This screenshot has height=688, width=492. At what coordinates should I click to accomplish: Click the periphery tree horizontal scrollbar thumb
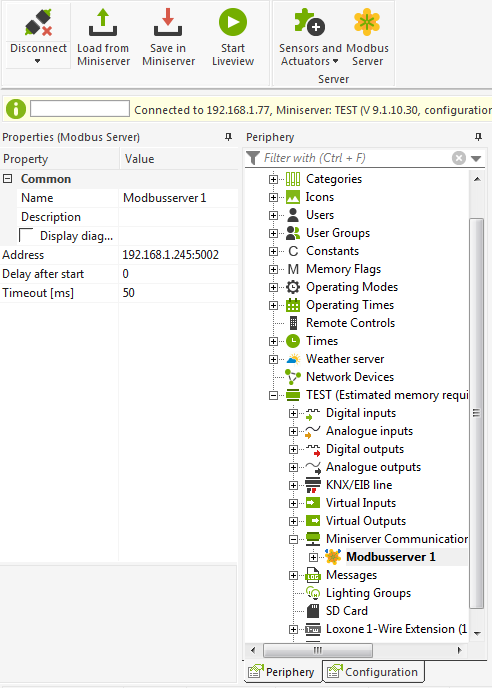[318, 650]
